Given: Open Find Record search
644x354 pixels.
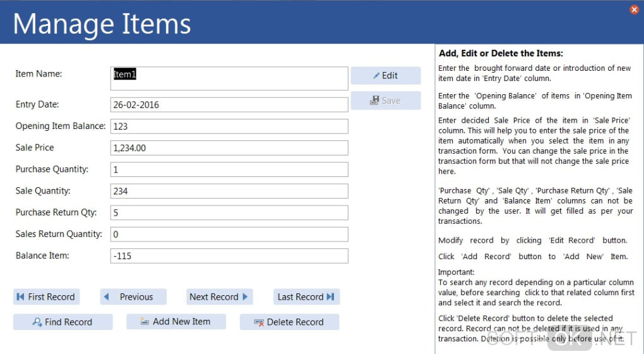Looking at the screenshot, I should pyautogui.click(x=63, y=322).
